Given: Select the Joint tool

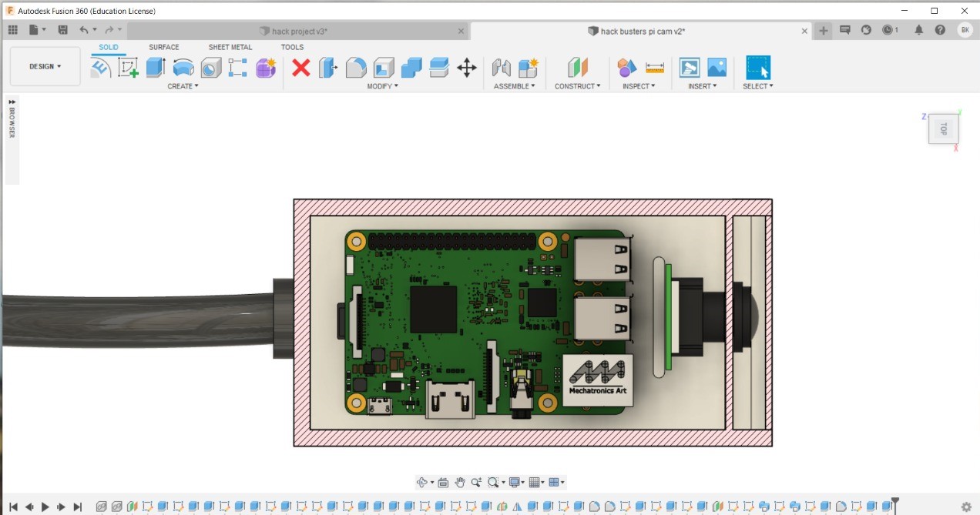Looking at the screenshot, I should pyautogui.click(x=502, y=68).
